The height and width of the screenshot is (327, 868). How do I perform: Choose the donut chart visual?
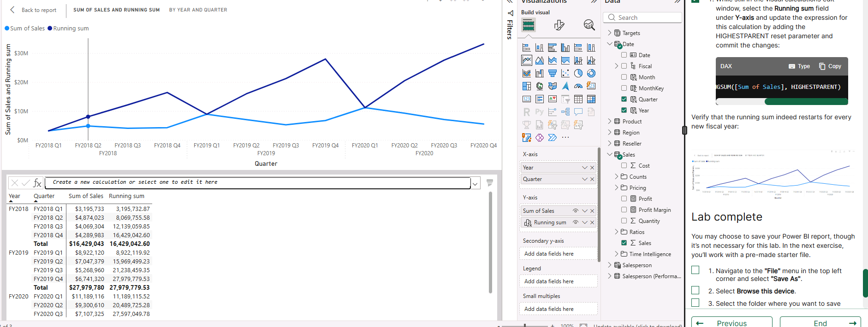591,73
